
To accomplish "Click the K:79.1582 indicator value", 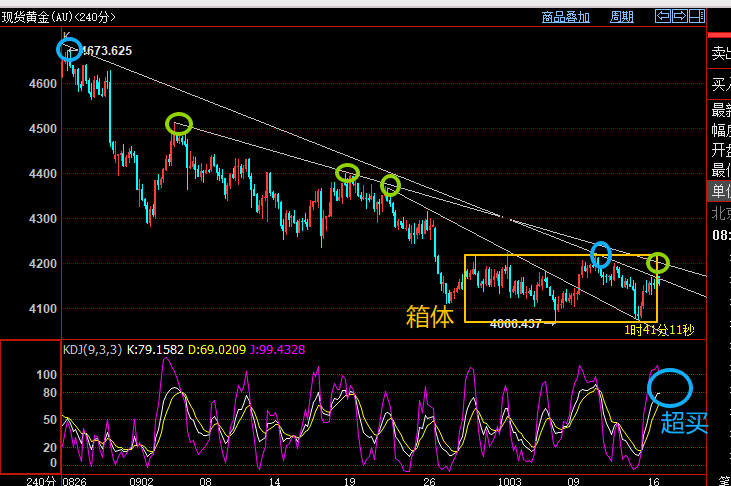I will point(155,349).
